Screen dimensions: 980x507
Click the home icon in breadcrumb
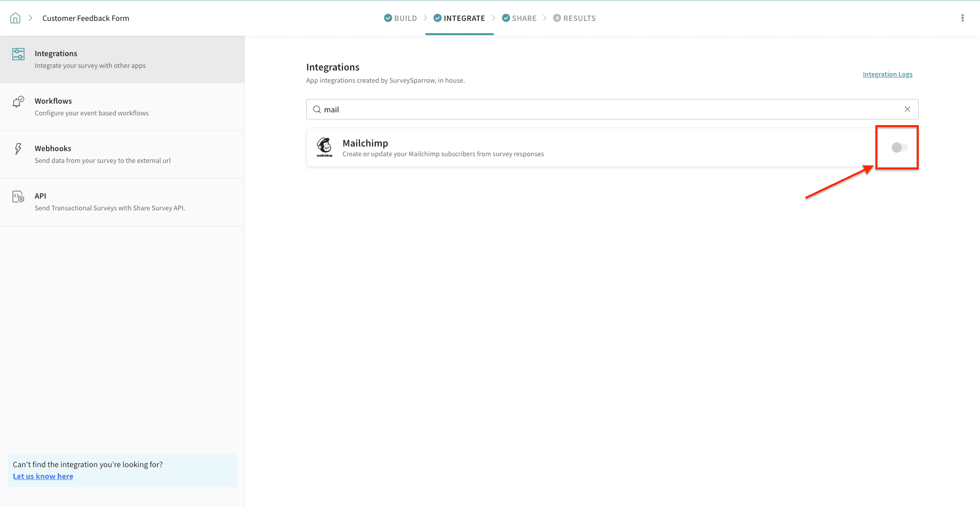click(x=15, y=18)
